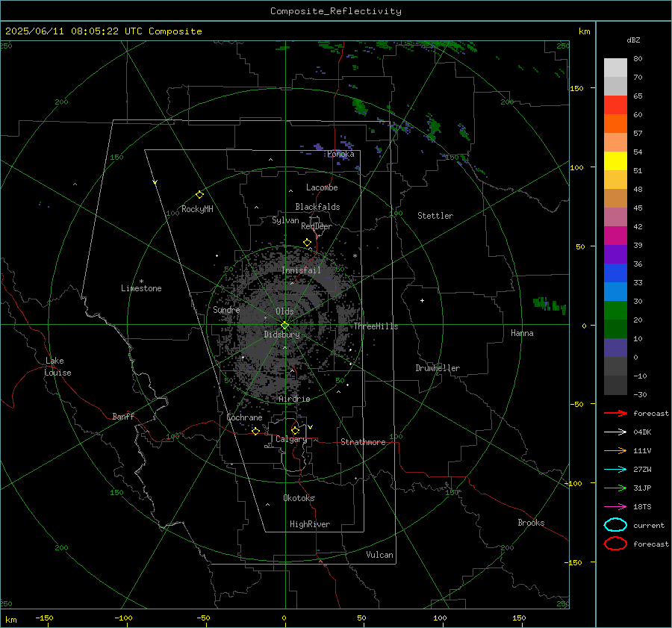This screenshot has height=628, width=672.
Task: Click the Cochrane town label
Action: pos(244,417)
